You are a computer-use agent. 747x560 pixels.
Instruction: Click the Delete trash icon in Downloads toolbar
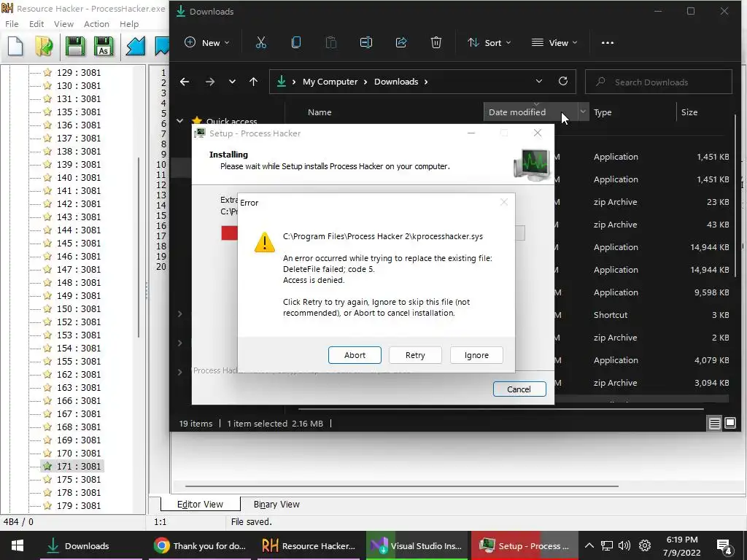click(x=436, y=42)
